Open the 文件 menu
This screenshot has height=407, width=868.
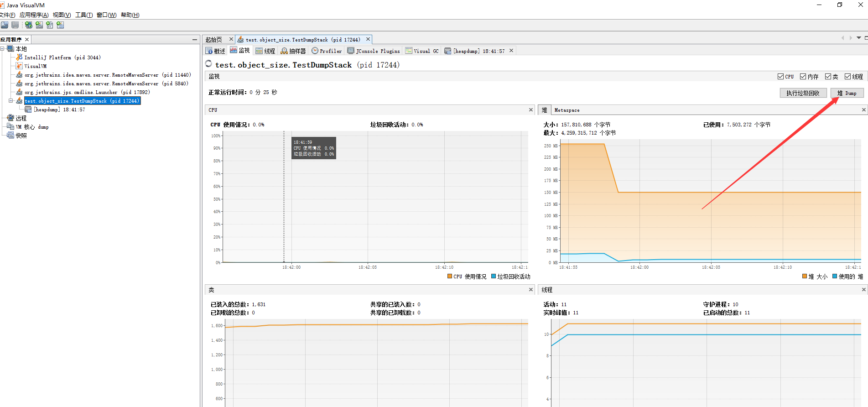click(x=7, y=15)
